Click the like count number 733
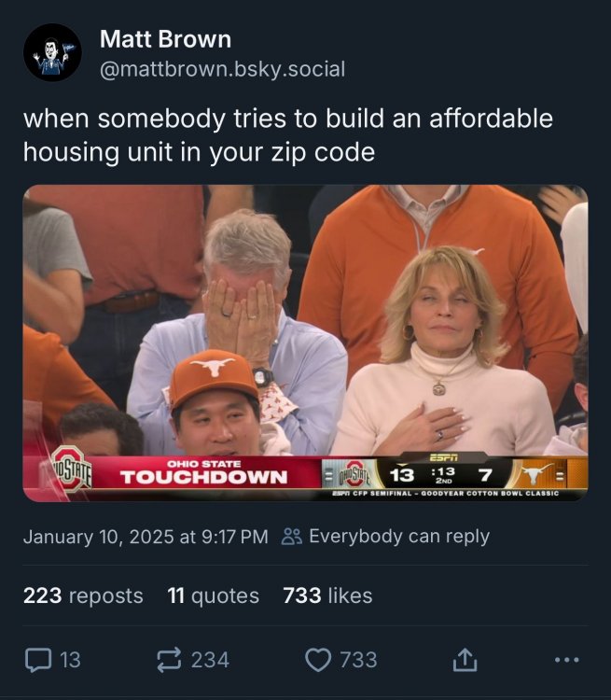The image size is (611, 700). [358, 660]
